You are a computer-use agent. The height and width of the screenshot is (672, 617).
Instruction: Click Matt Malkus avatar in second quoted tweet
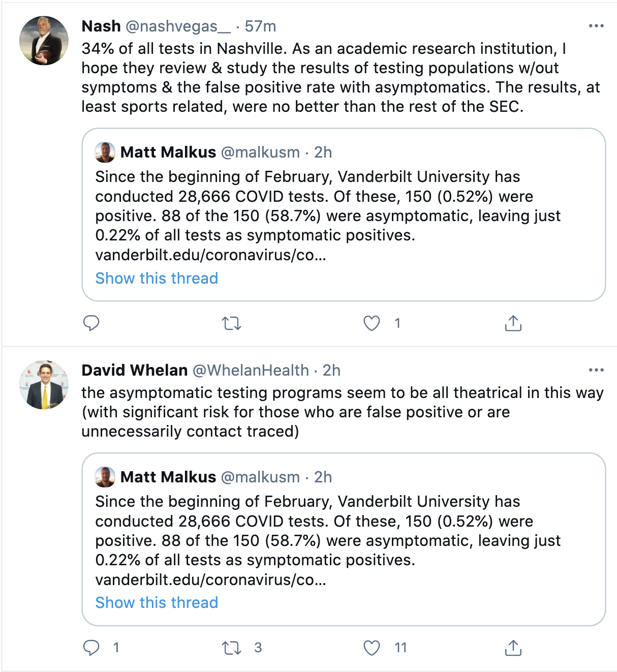(x=105, y=477)
